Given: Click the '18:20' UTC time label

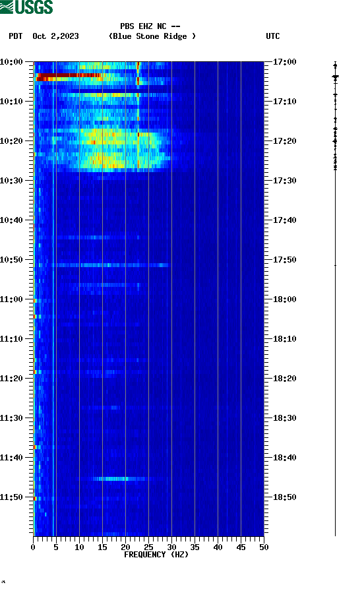Looking at the screenshot, I should click(x=284, y=379).
